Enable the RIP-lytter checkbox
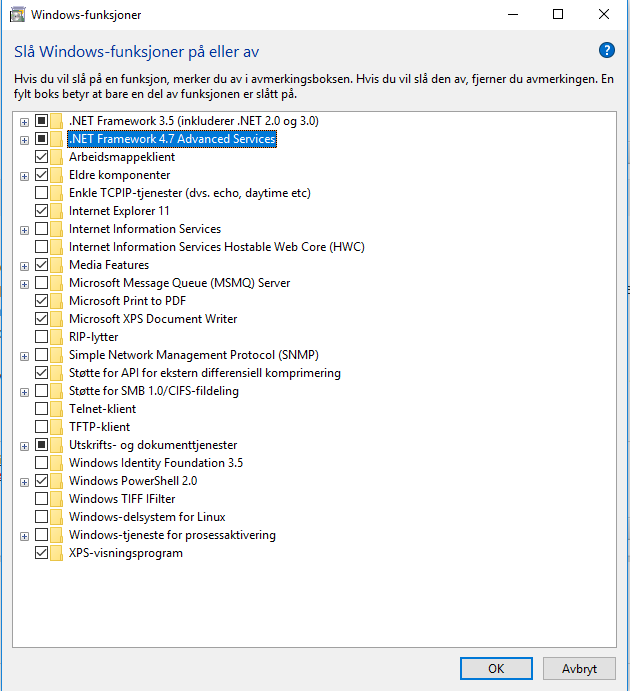The width and height of the screenshot is (630, 691). tap(41, 337)
